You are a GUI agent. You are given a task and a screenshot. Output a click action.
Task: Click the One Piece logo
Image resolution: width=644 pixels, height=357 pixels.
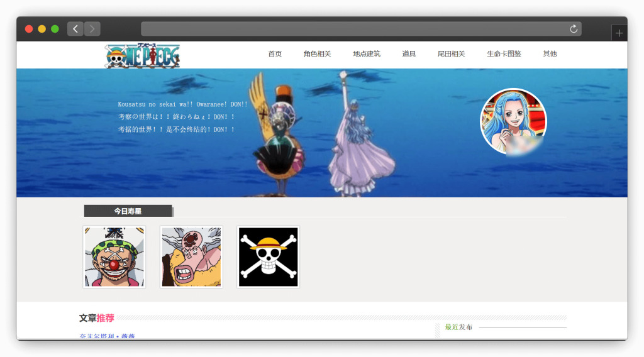(142, 55)
